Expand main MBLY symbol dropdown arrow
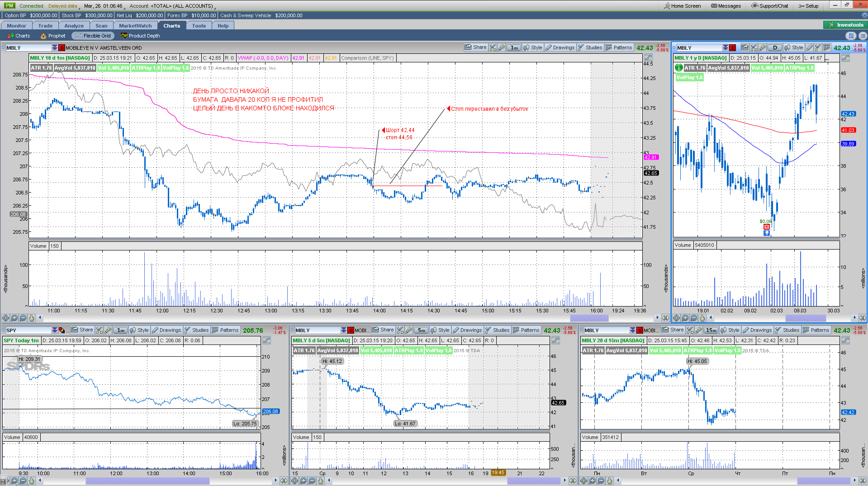This screenshot has width=868, height=486. [55, 48]
